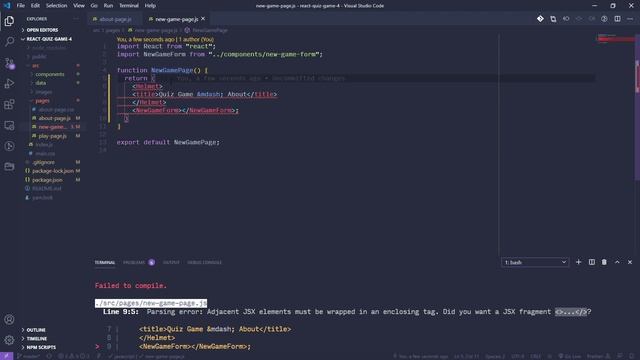
Task: Open play-page.js in the file tree
Action: pyautogui.click(x=52, y=136)
